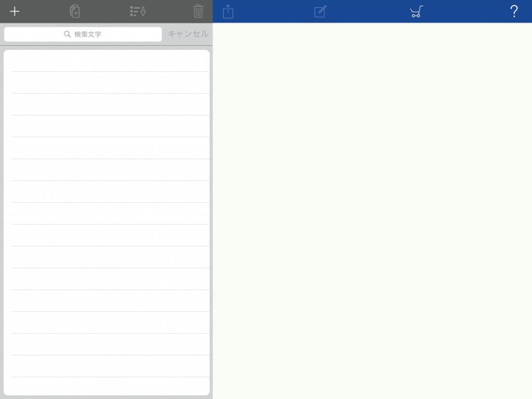Open help with the question mark icon
532x399 pixels.
514,11
